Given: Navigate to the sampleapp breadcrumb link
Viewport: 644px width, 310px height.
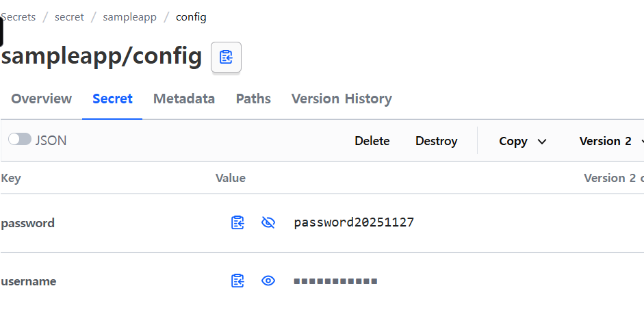Looking at the screenshot, I should [x=130, y=17].
